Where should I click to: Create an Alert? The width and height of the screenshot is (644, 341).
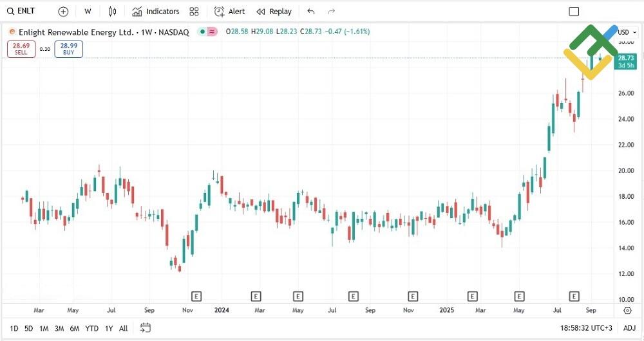tap(229, 12)
